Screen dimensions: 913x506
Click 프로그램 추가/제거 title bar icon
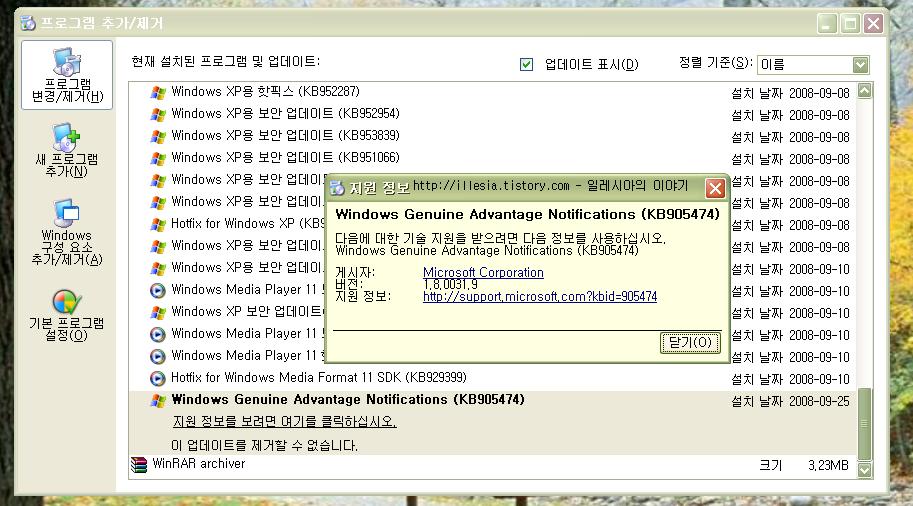28,23
